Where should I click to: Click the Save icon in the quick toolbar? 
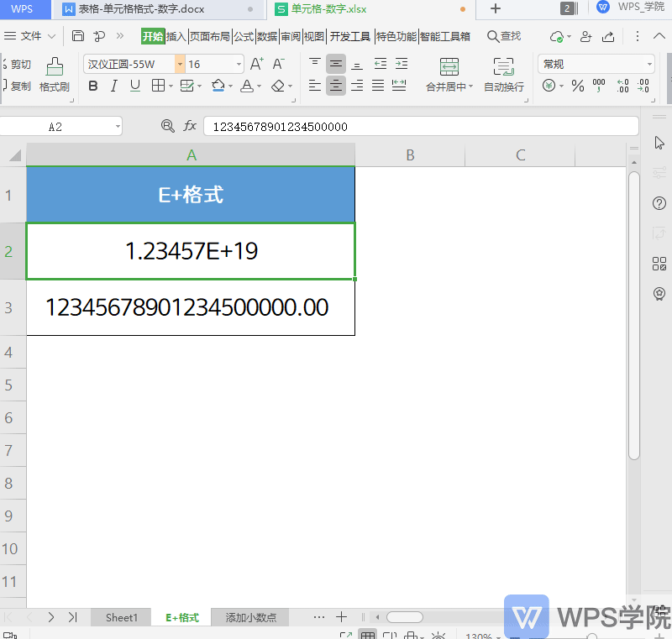point(77,36)
